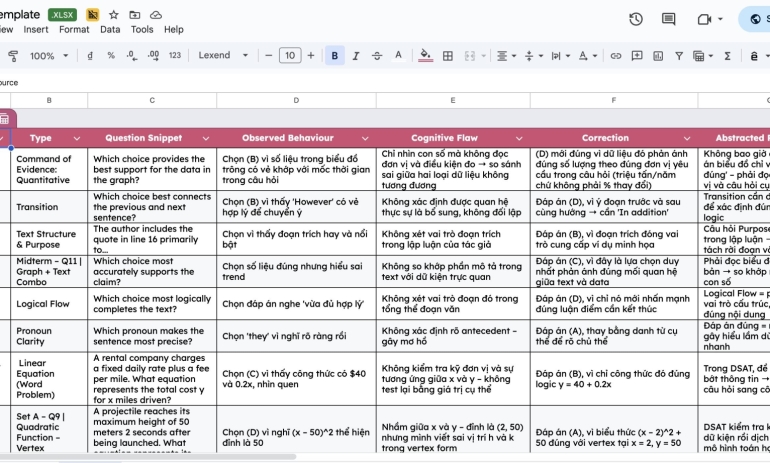The image size is (770, 463).
Task: Open version history
Action: pyautogui.click(x=636, y=19)
